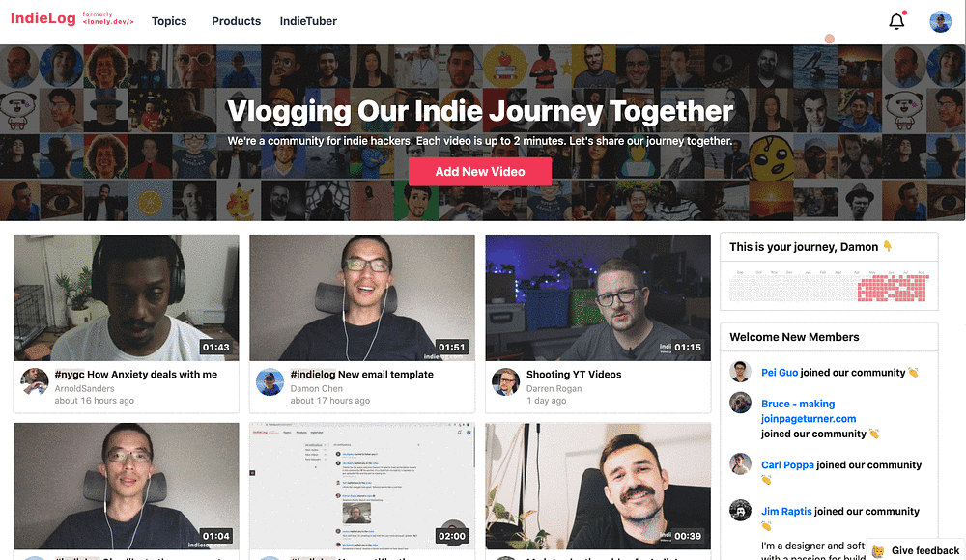Viewport: 966px width, 560px height.
Task: Open the Topics menu
Action: 169,21
